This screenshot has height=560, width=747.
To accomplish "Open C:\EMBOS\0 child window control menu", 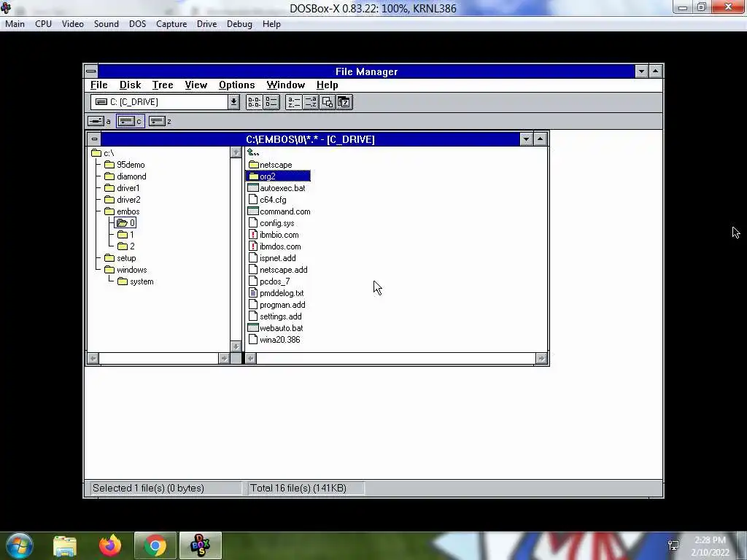I will pyautogui.click(x=94, y=139).
